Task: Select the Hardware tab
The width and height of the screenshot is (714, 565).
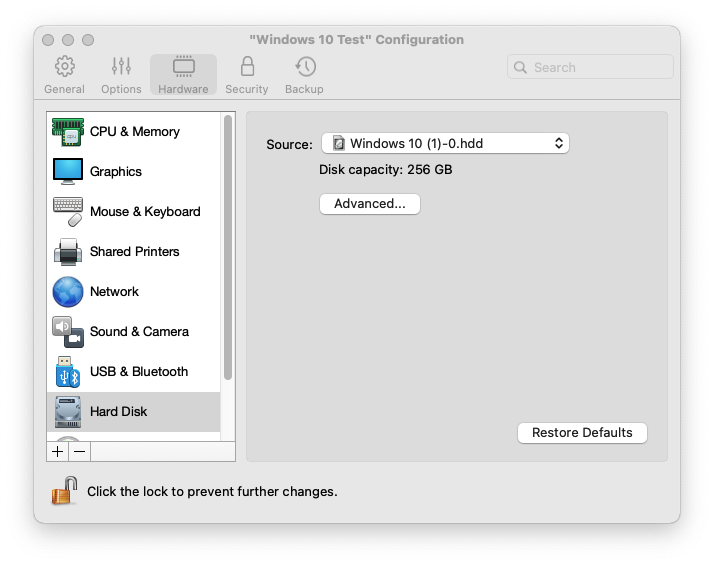Action: click(x=183, y=75)
